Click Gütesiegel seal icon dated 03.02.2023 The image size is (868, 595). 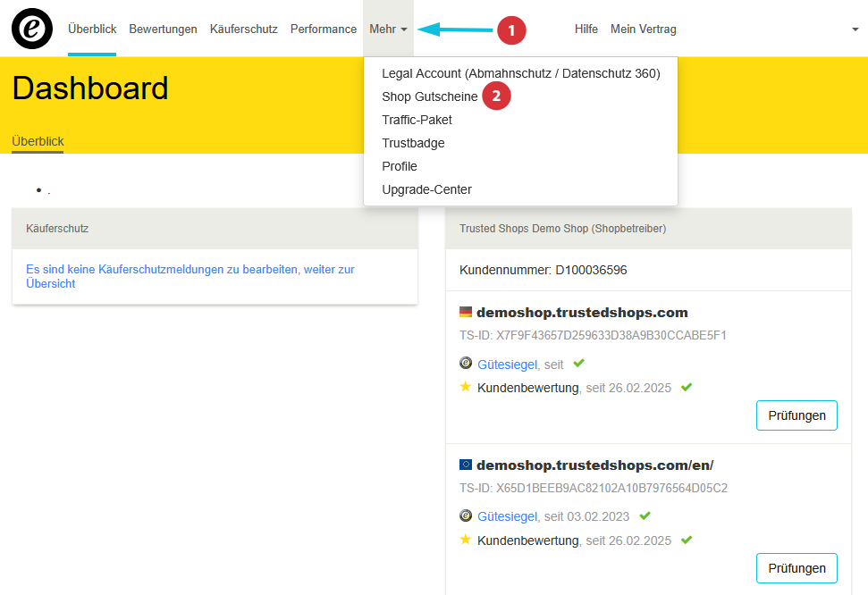pos(466,515)
